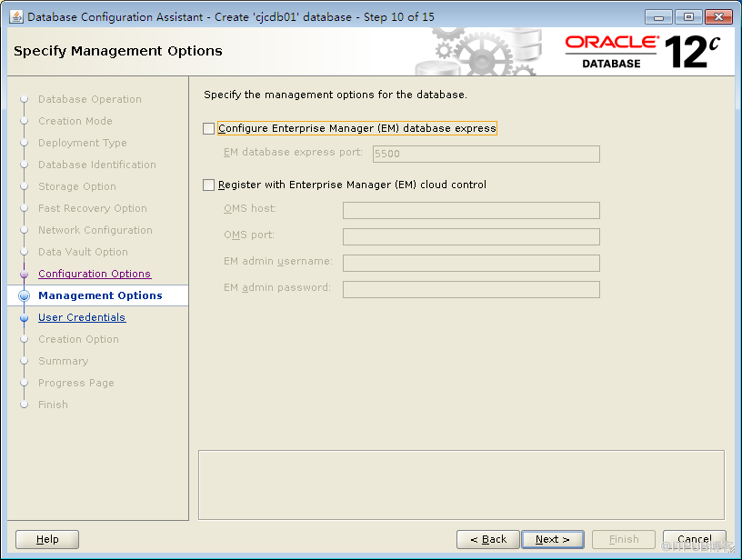Click the Configuration Options step bullet icon

pos(25,275)
